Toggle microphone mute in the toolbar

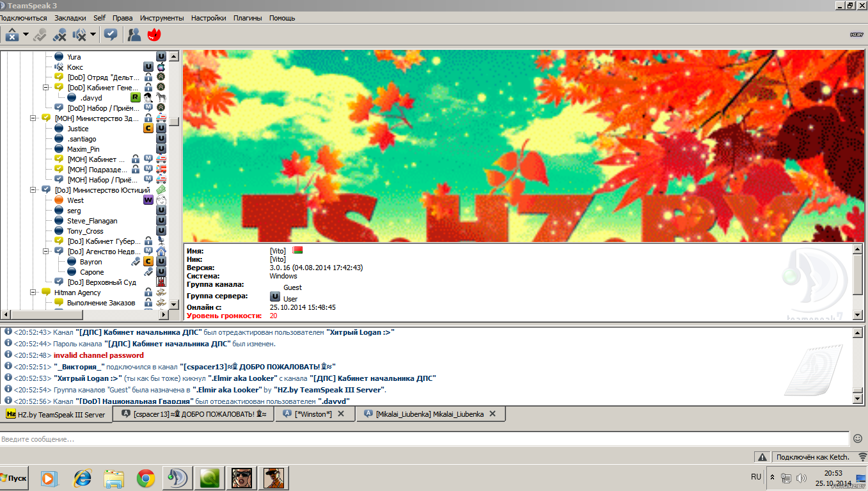61,35
